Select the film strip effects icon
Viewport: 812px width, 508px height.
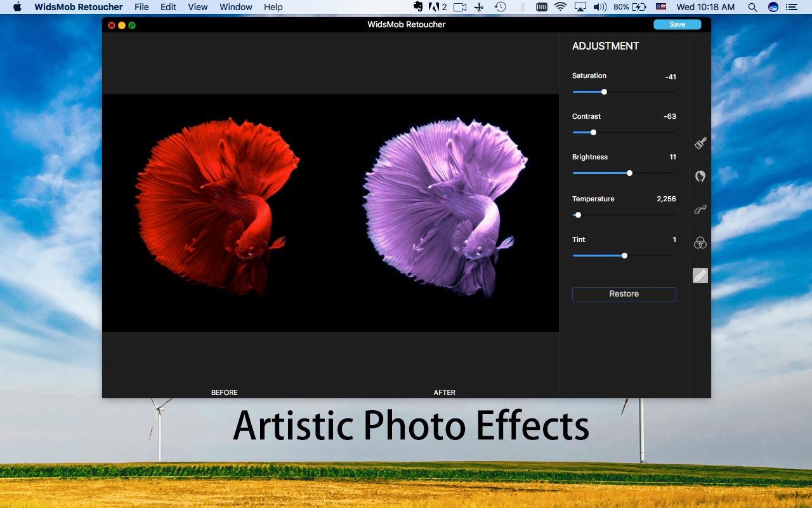pos(700,210)
